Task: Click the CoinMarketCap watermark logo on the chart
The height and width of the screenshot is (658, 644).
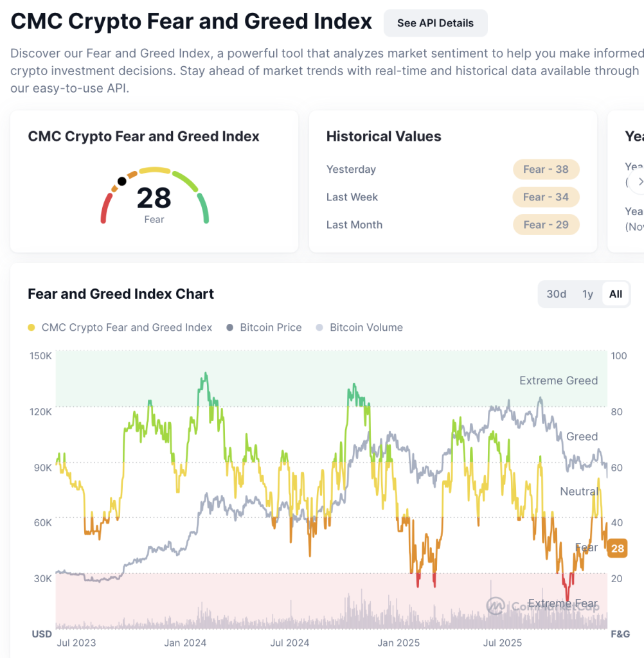Action: coord(496,605)
